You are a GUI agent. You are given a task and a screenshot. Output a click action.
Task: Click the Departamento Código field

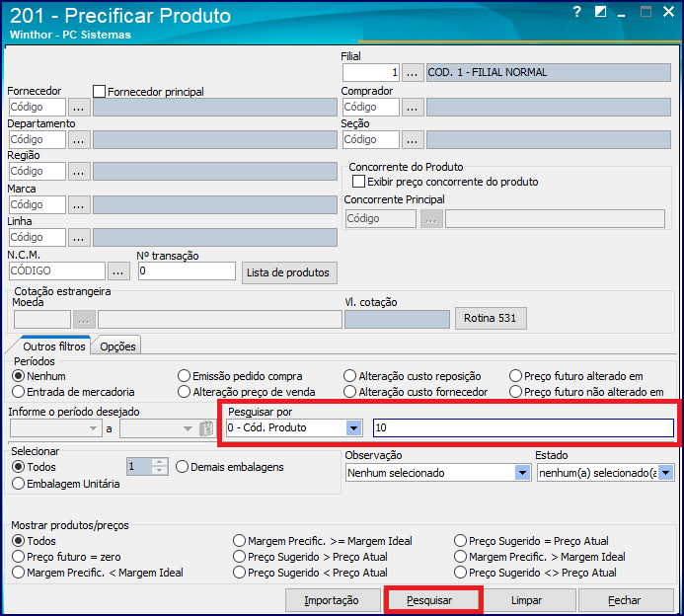[38, 139]
